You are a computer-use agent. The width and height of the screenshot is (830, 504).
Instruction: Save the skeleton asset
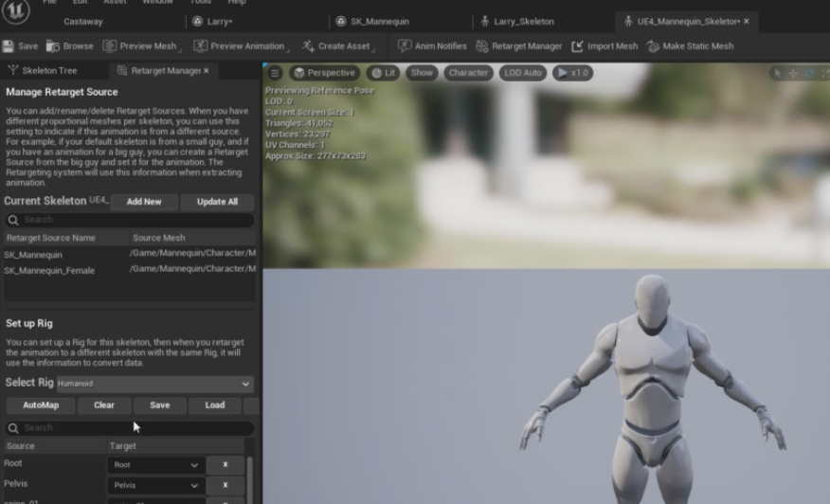[x=20, y=46]
